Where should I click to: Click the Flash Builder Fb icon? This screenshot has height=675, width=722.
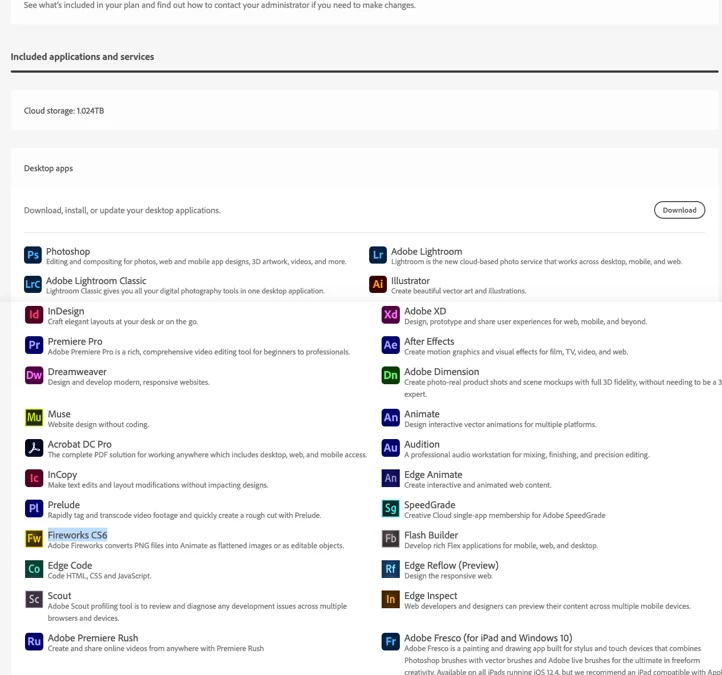pyautogui.click(x=390, y=539)
